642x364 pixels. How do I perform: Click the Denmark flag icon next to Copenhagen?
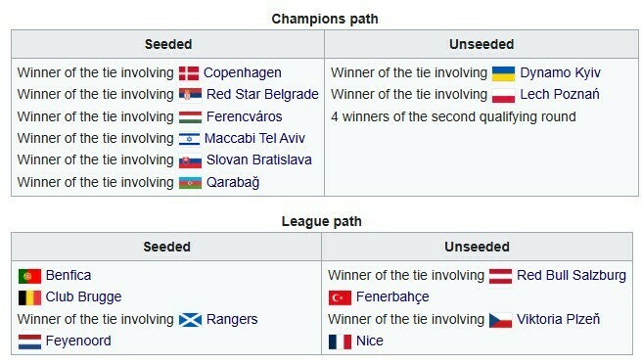tap(189, 73)
